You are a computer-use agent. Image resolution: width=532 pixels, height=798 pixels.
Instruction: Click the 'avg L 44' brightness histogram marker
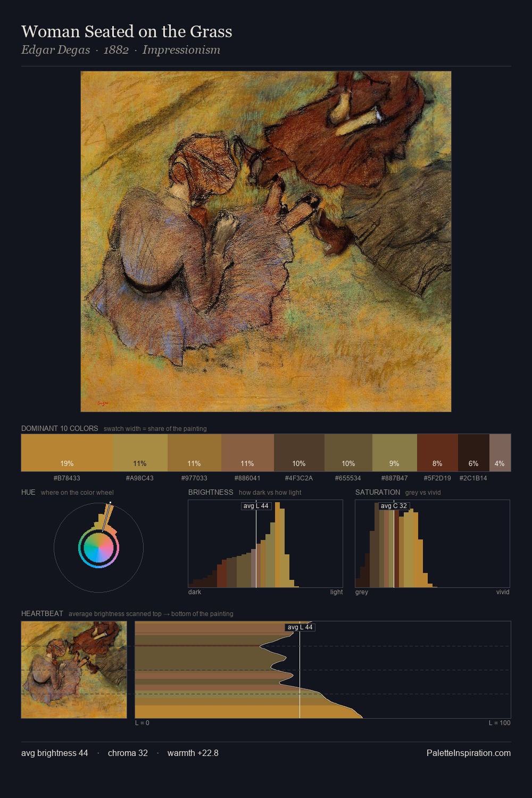pos(256,506)
